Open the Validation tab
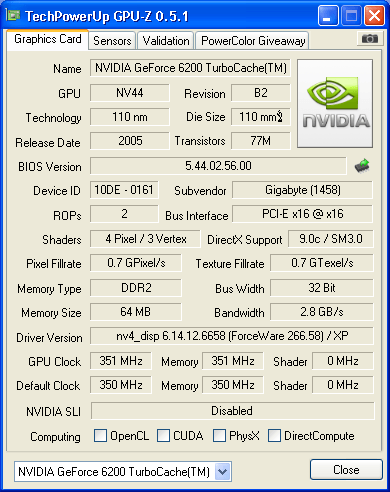Screen dimensions: 390x492 point(166,41)
